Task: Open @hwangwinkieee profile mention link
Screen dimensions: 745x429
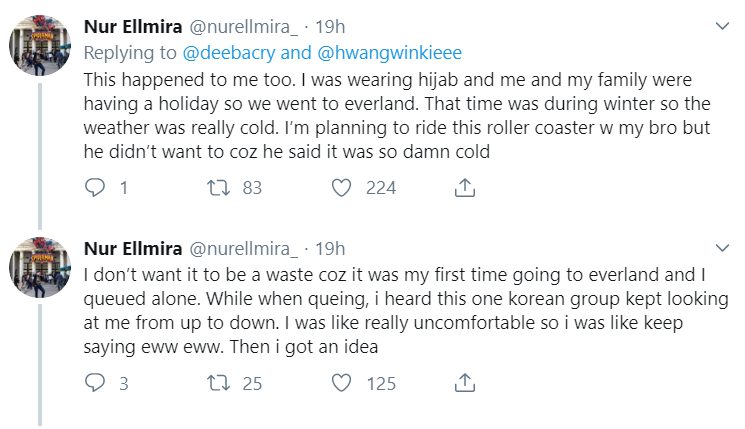Action: tap(387, 53)
